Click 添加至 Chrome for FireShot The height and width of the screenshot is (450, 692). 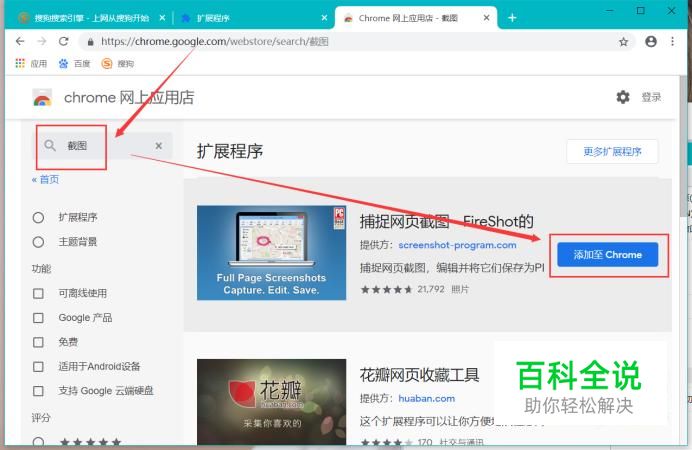pos(608,255)
